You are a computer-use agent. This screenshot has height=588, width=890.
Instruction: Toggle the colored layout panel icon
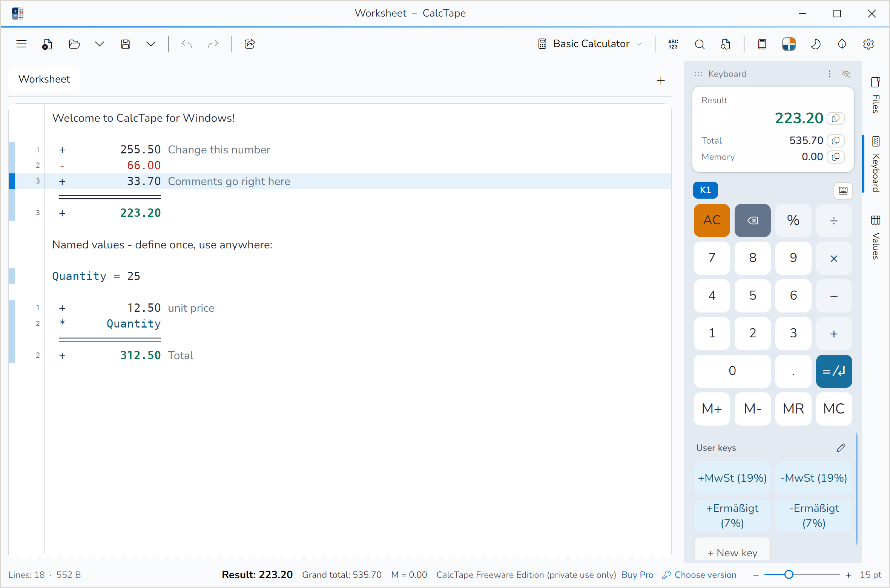pyautogui.click(x=789, y=44)
